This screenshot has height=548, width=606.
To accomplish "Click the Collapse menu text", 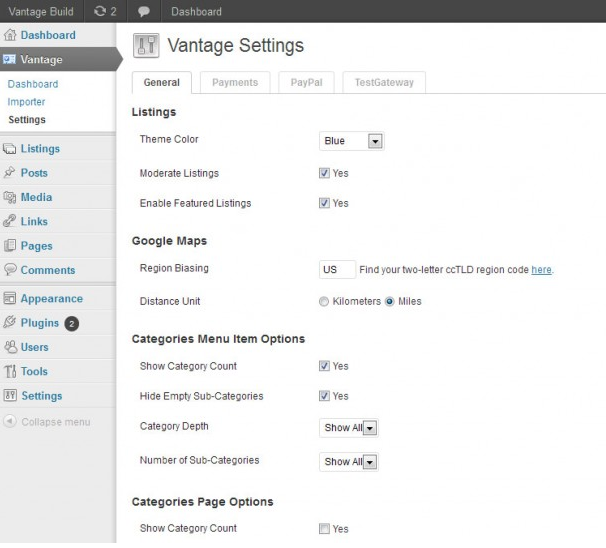I will [56, 422].
